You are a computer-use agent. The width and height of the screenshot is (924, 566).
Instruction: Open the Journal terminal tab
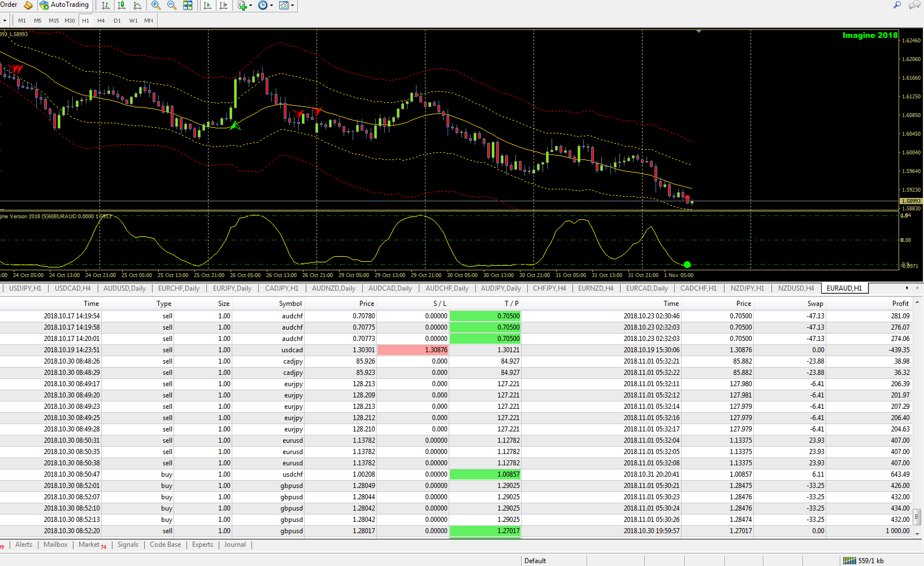coord(235,545)
